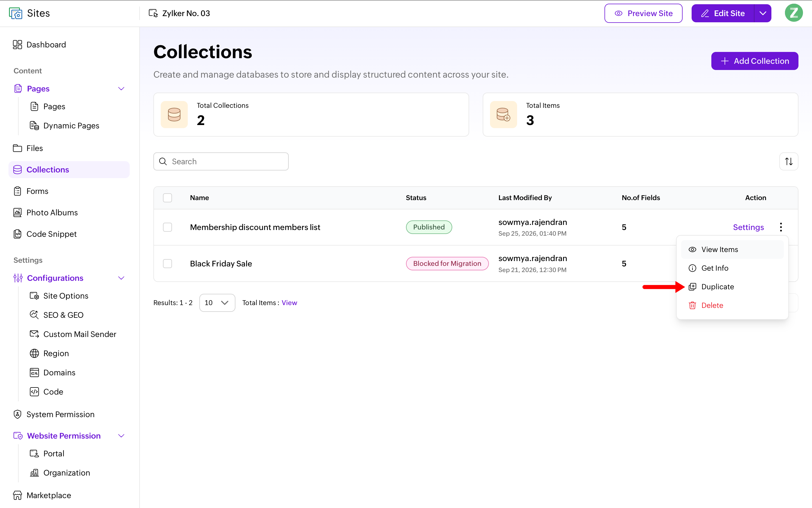Open the Portal permission item
This screenshot has width=812, height=508.
point(47,454)
